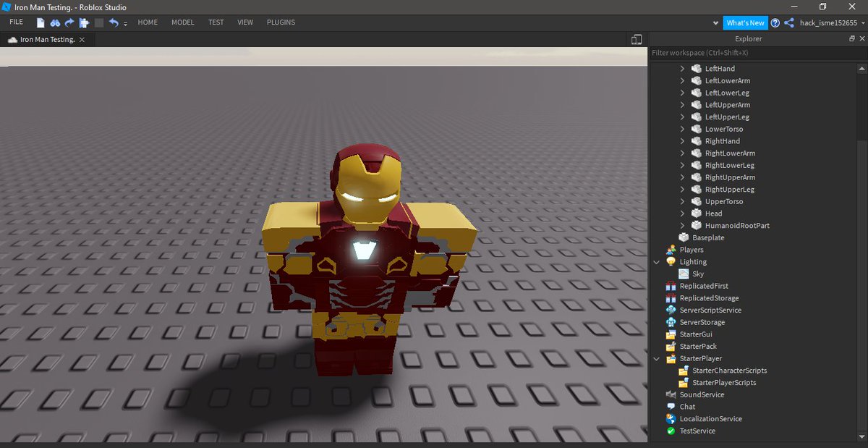868x448 pixels.
Task: Click the Play character icon in quick toolbar
Action: click(x=84, y=22)
